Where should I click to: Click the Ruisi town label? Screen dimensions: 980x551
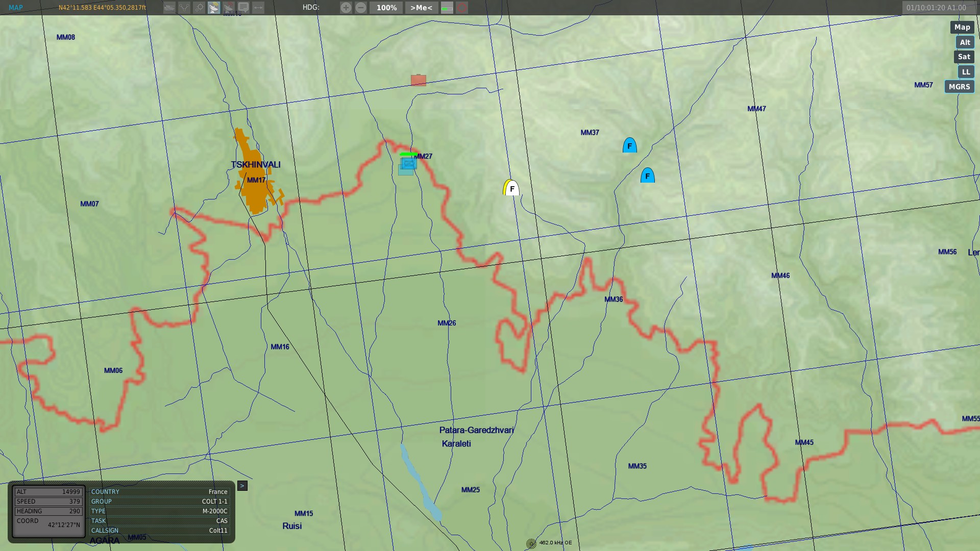coord(292,526)
